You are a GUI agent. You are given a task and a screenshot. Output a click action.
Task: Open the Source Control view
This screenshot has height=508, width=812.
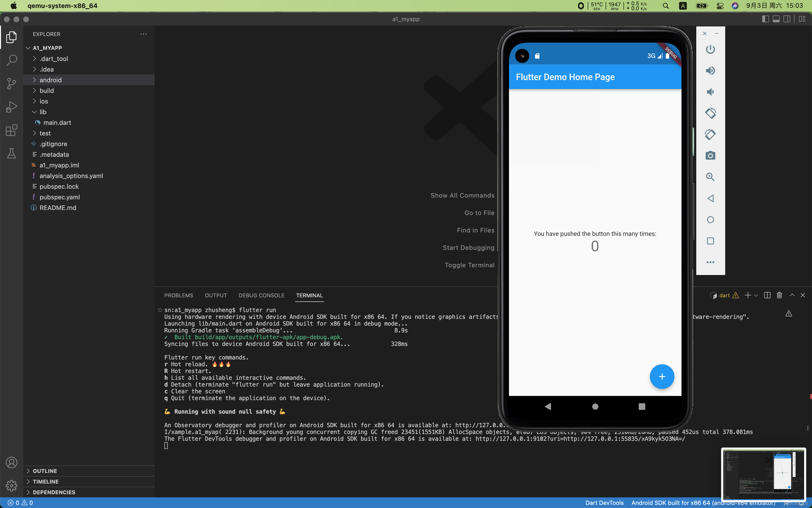click(x=11, y=84)
